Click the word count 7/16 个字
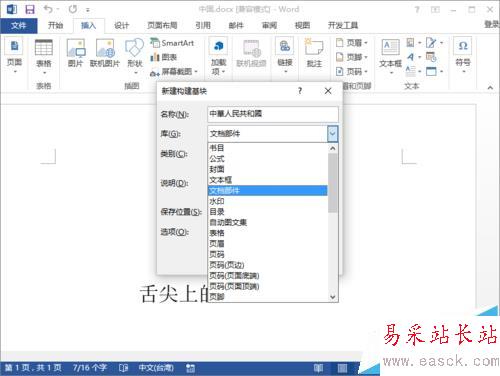The height and width of the screenshot is (376, 500). click(x=90, y=368)
